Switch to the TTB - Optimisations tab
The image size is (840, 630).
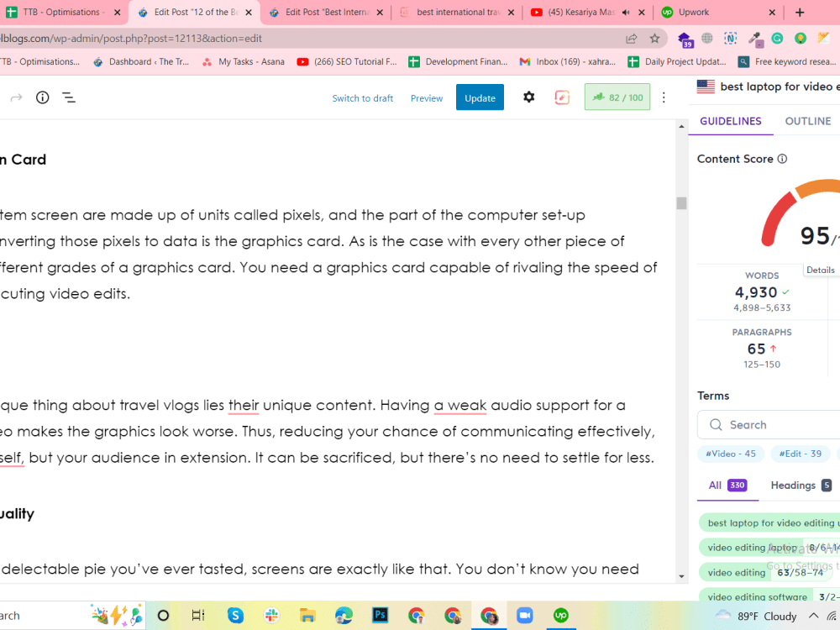61,12
